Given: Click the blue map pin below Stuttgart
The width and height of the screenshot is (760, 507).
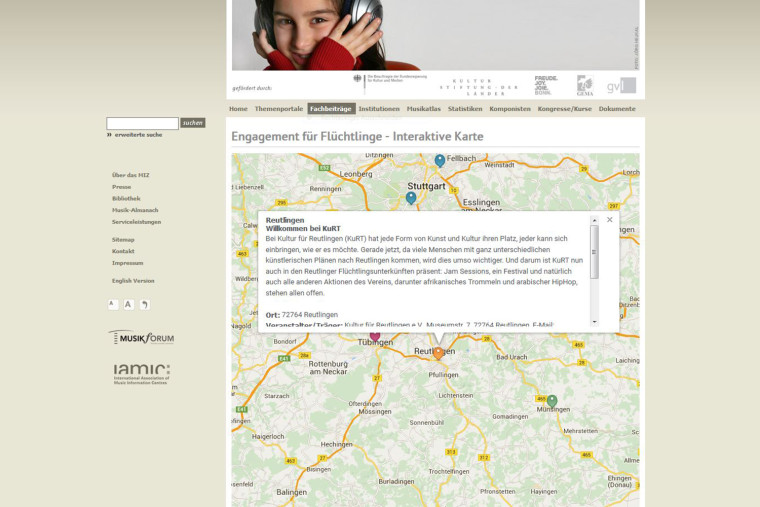Looking at the screenshot, I should (x=411, y=198).
